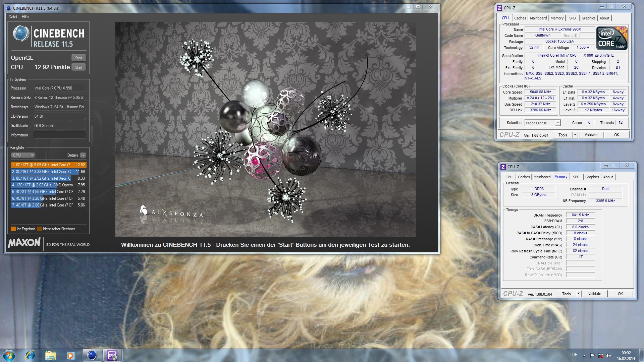Click upper CPU-Z title bar Z icon
Viewport: 644px width, 362px height.
499,8
